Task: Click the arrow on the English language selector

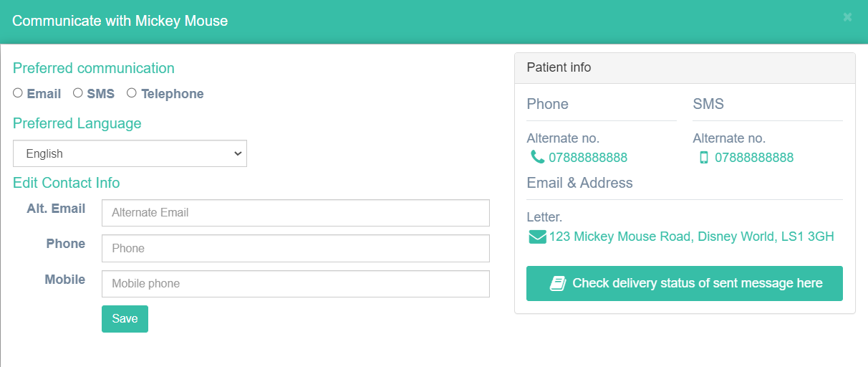Action: tap(238, 153)
